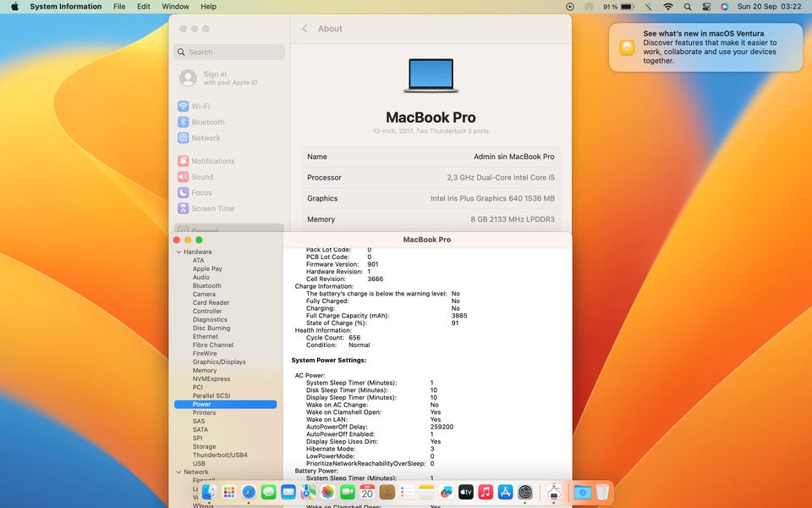Launch Safari from the Dock
The height and width of the screenshot is (508, 812).
(249, 492)
